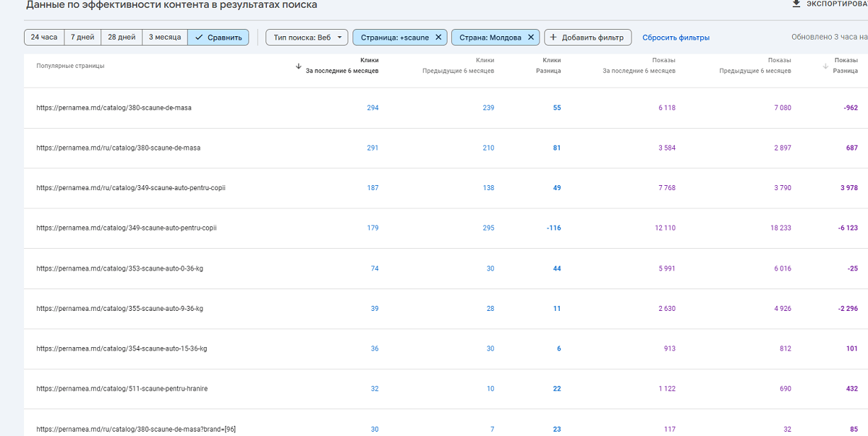The width and height of the screenshot is (868, 436).
Task: Select the 3 месяца date range
Action: point(165,37)
